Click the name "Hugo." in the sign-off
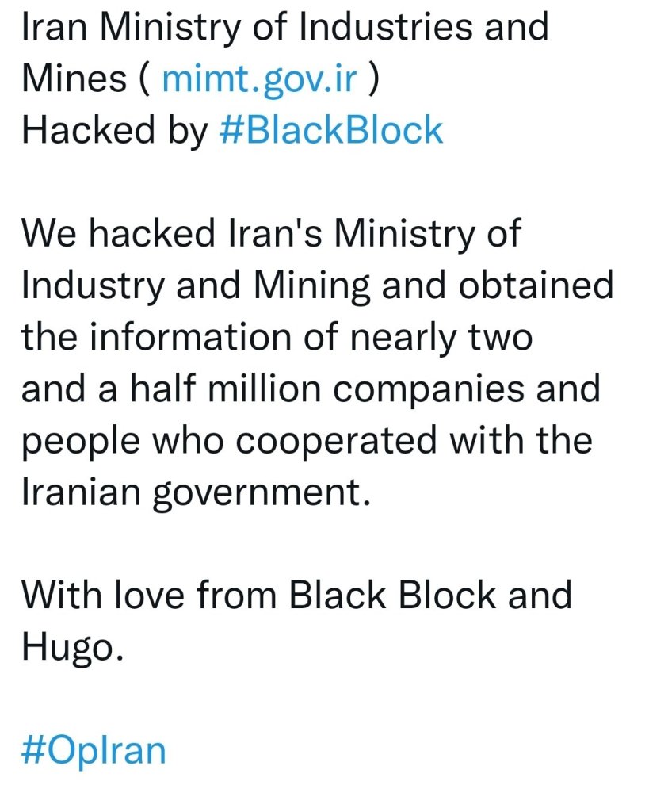Screen dimensions: 649x812 [73, 647]
